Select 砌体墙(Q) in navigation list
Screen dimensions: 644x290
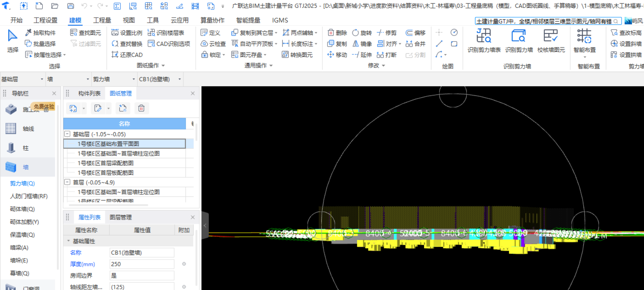[x=22, y=209]
